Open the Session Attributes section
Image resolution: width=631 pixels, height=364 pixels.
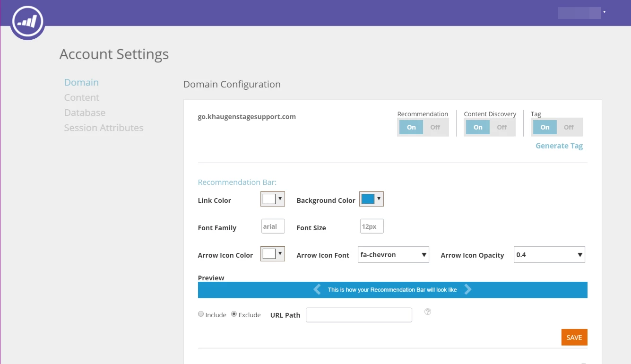pyautogui.click(x=104, y=128)
